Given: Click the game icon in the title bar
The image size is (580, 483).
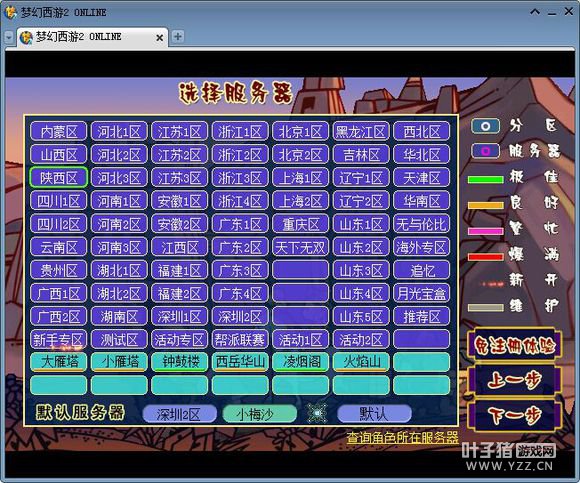Looking at the screenshot, I should point(10,12).
